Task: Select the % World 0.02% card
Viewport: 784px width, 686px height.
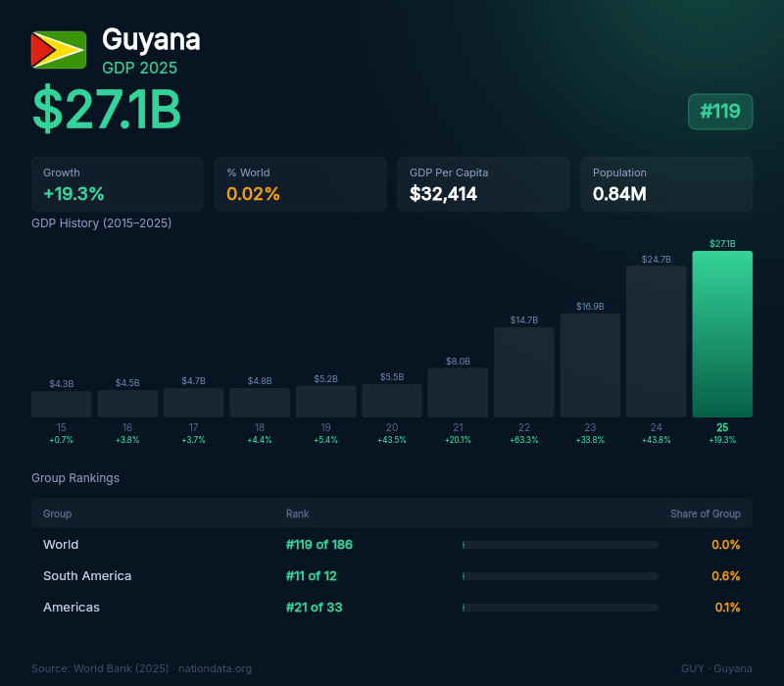Action: pos(300,184)
